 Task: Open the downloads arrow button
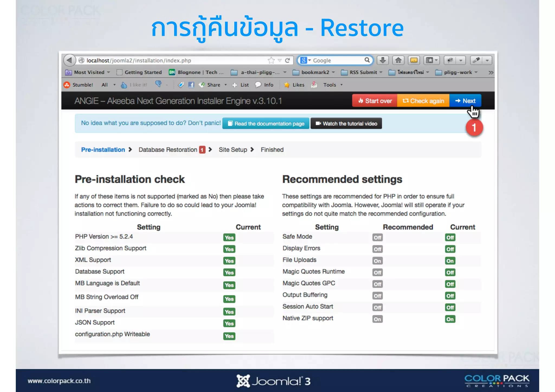383,60
